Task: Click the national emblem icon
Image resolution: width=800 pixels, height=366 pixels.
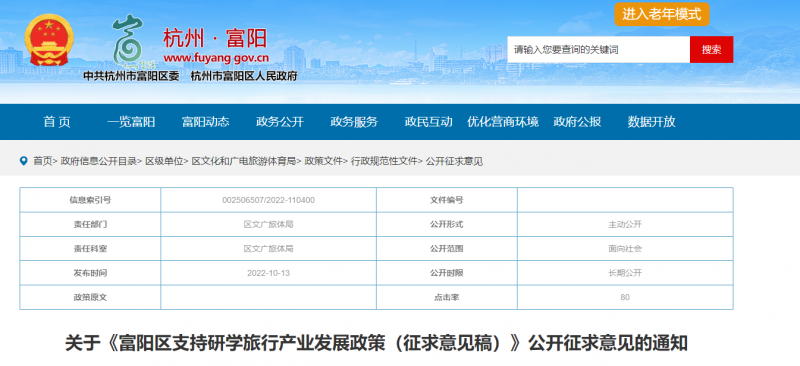Action: coord(49,40)
